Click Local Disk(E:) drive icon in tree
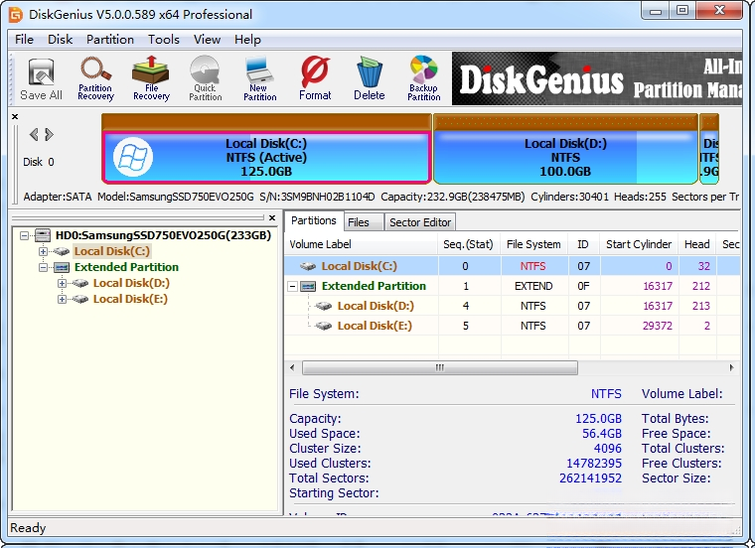755x548 pixels. (x=80, y=299)
